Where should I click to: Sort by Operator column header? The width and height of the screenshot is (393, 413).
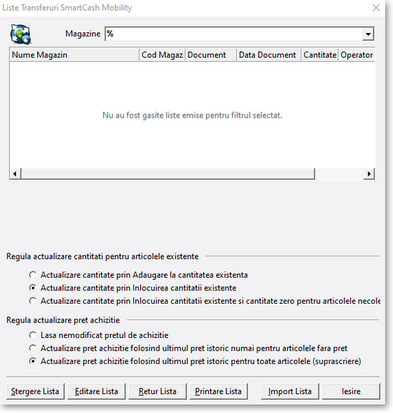click(x=357, y=55)
